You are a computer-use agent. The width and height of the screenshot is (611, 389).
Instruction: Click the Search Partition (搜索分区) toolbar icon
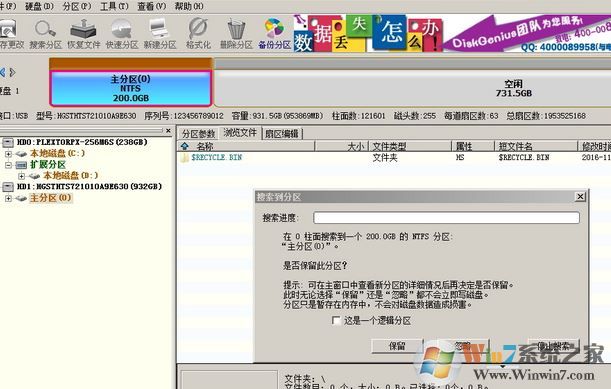[x=45, y=34]
